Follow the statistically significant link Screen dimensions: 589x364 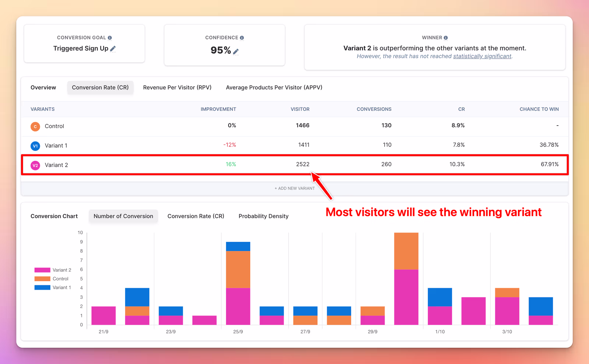[x=482, y=56]
